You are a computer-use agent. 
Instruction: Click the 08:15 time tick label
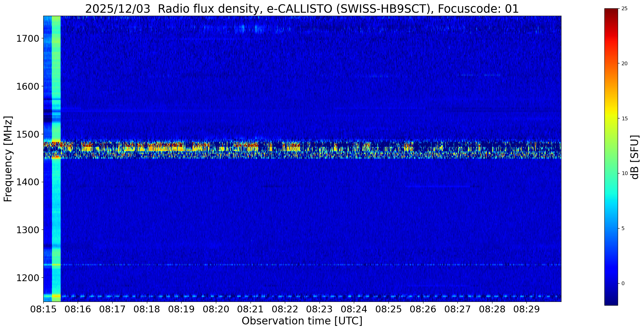(x=43, y=309)
